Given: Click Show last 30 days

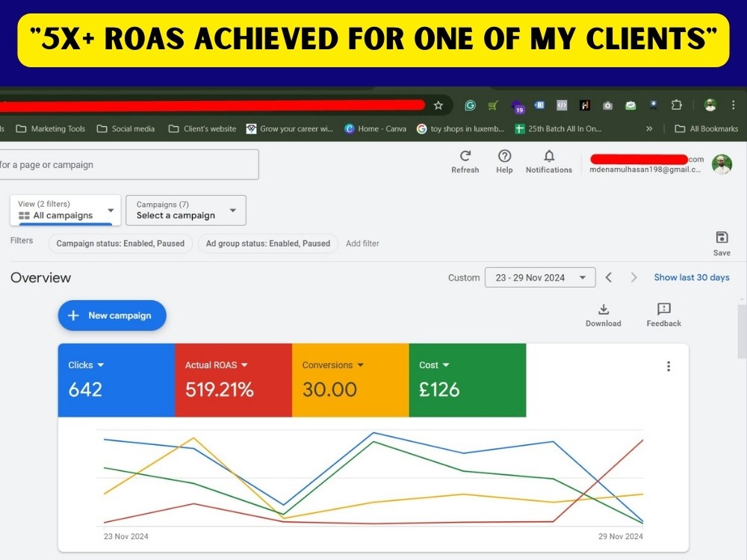Looking at the screenshot, I should click(x=692, y=277).
